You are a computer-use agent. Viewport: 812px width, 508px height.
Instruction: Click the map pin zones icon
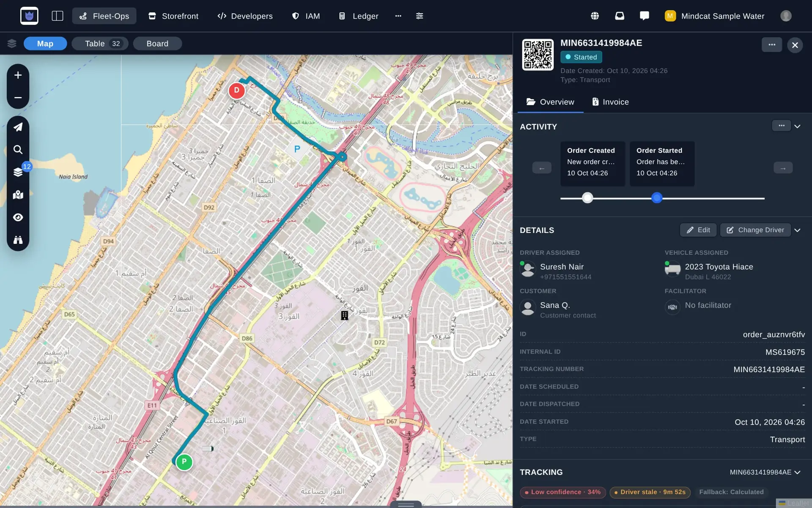click(18, 195)
